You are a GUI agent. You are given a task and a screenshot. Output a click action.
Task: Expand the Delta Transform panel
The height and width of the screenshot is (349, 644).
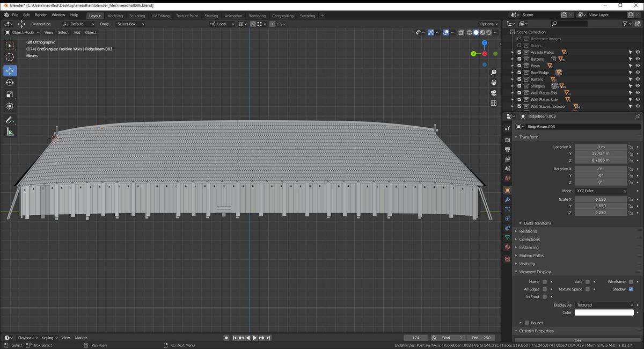tap(537, 223)
